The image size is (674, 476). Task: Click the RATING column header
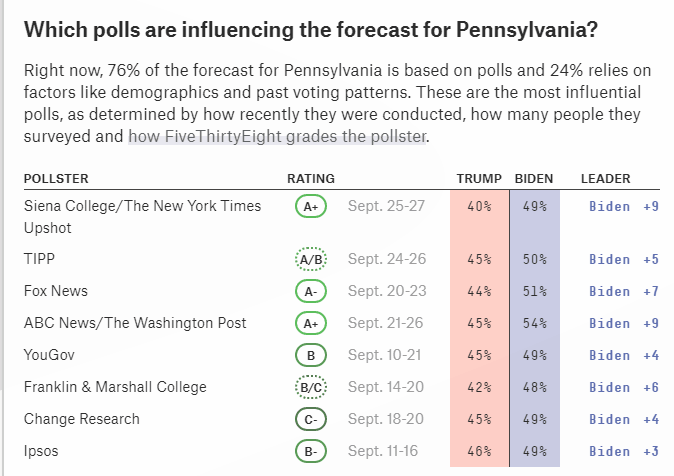pyautogui.click(x=310, y=178)
